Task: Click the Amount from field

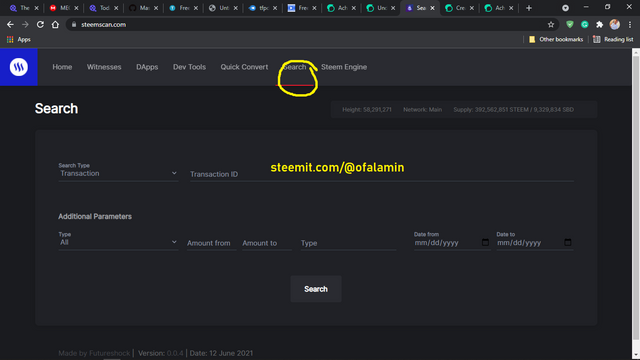Action: tap(211, 243)
